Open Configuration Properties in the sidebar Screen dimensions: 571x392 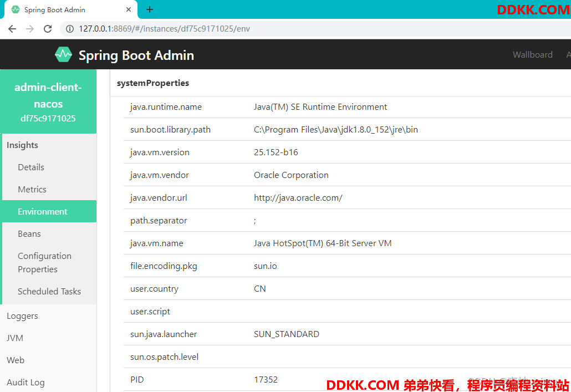[44, 263]
